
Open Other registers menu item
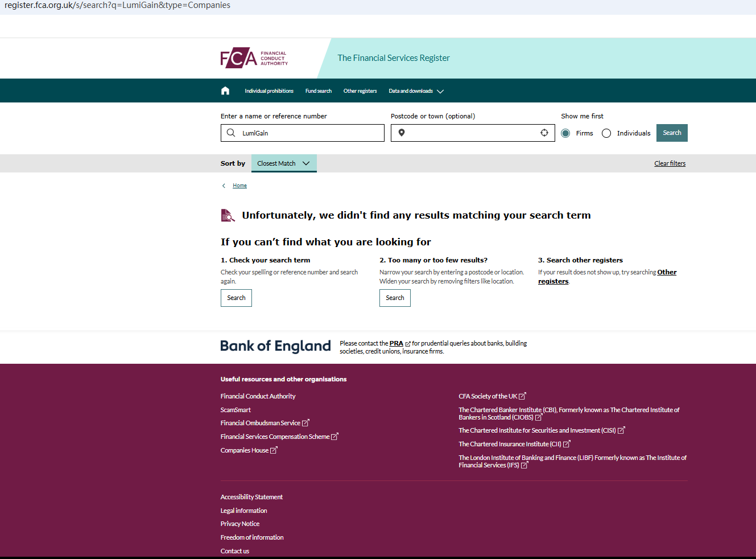click(360, 91)
